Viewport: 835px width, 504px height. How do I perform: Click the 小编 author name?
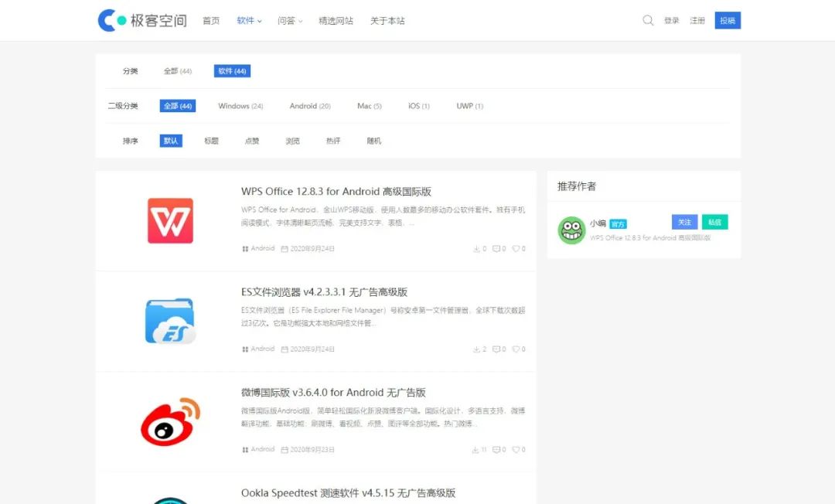(598, 223)
